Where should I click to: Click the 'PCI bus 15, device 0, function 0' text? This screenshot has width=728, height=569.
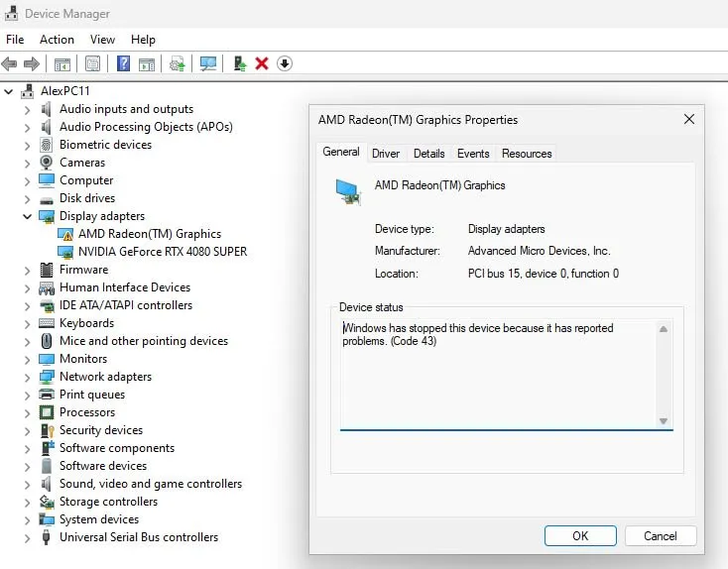pos(544,274)
